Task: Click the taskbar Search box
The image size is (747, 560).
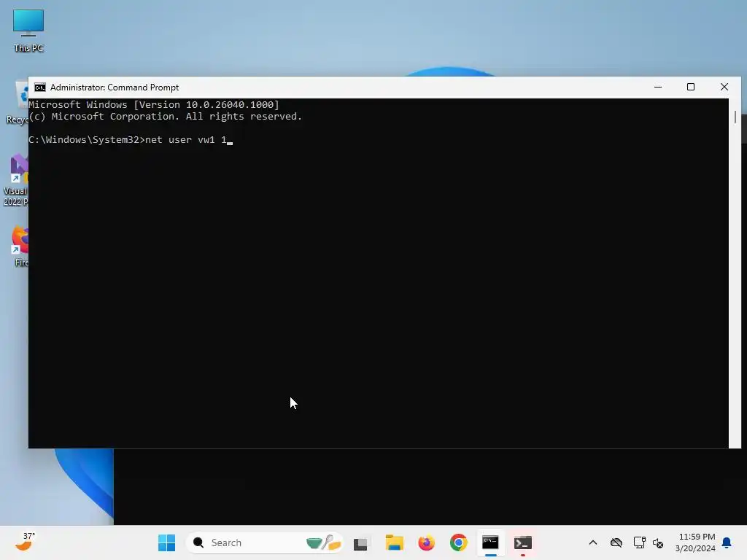Action: coord(264,542)
